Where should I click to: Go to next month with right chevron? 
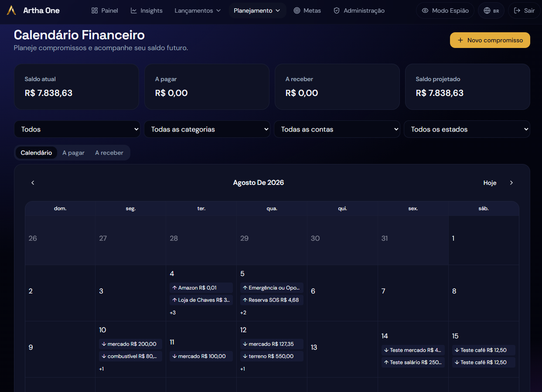pyautogui.click(x=511, y=183)
